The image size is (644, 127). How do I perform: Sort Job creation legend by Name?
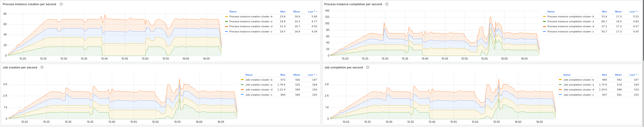coord(249,75)
